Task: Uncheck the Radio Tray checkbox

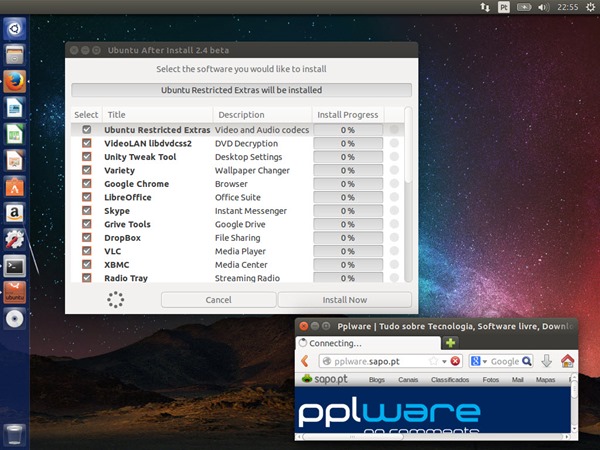Action: (x=87, y=277)
